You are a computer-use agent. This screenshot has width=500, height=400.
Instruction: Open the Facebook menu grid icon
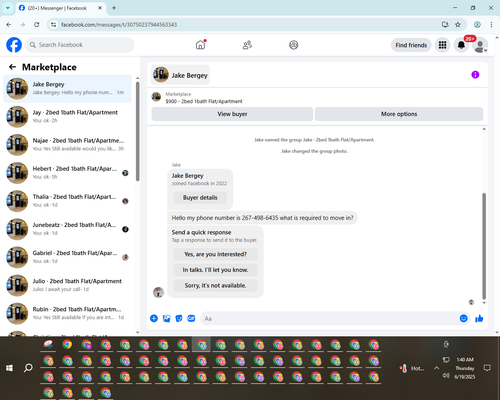(x=442, y=45)
